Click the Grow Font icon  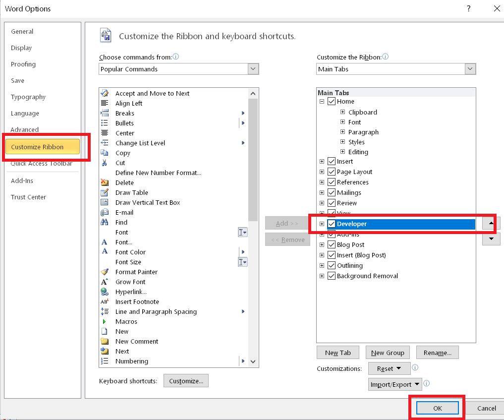coord(105,282)
